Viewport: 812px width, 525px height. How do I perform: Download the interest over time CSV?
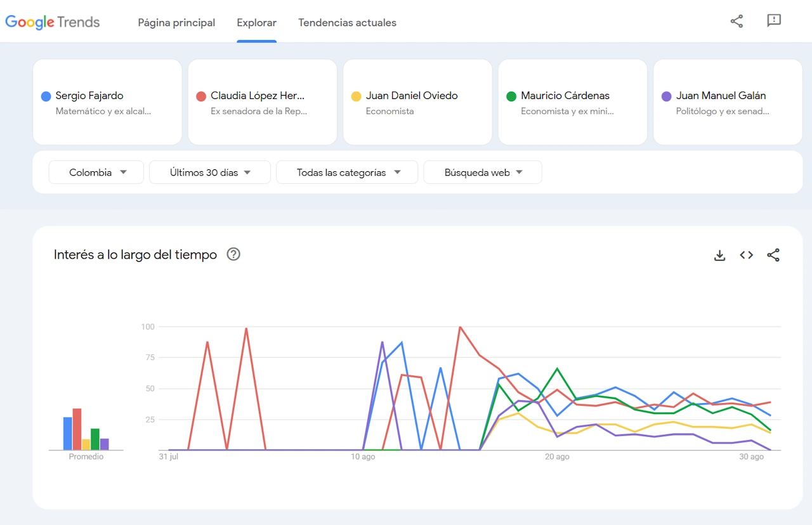tap(719, 255)
